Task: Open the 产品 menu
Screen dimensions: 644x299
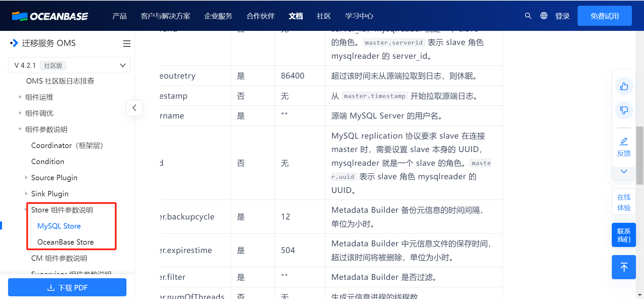Action: click(119, 16)
